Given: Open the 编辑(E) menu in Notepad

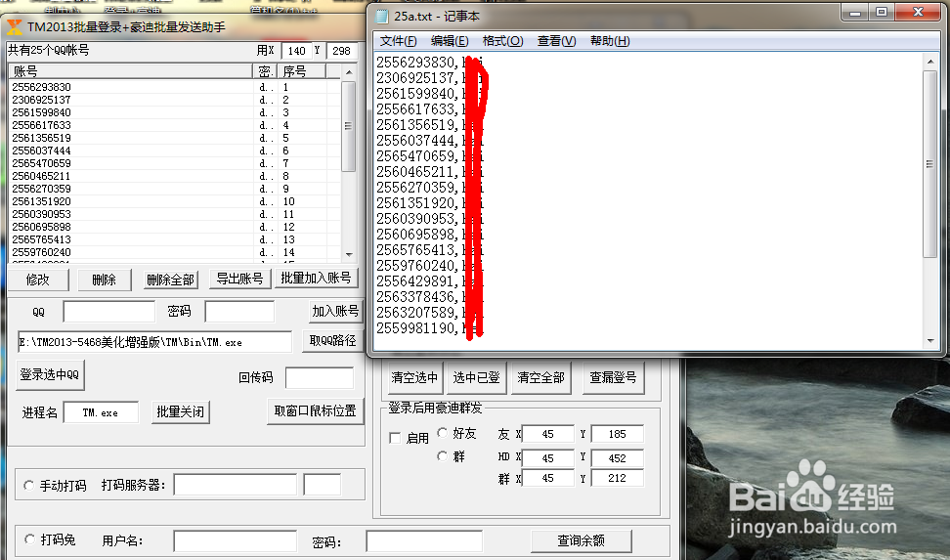Looking at the screenshot, I should point(450,41).
